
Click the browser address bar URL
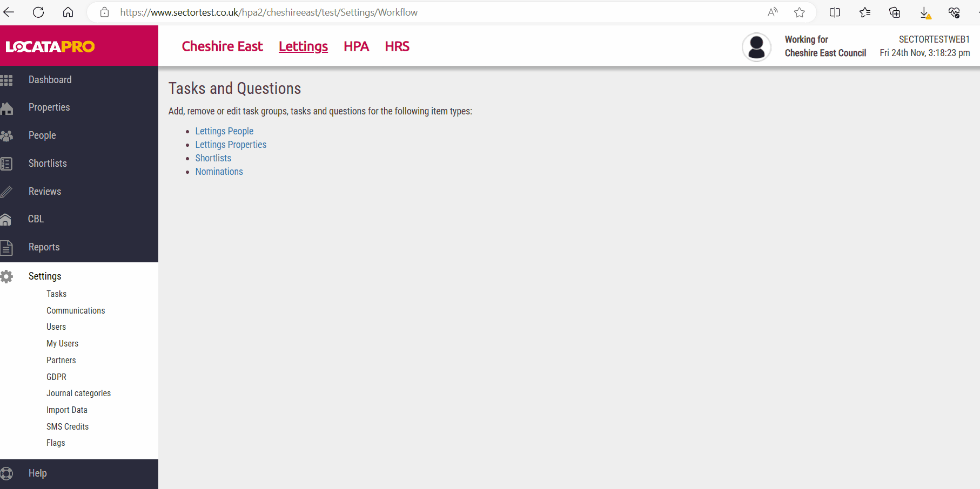[269, 12]
